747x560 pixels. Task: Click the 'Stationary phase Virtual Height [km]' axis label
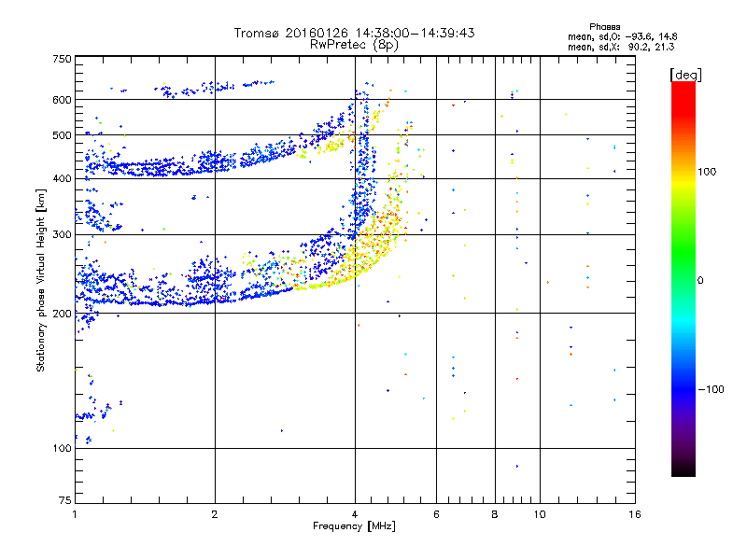(41, 280)
